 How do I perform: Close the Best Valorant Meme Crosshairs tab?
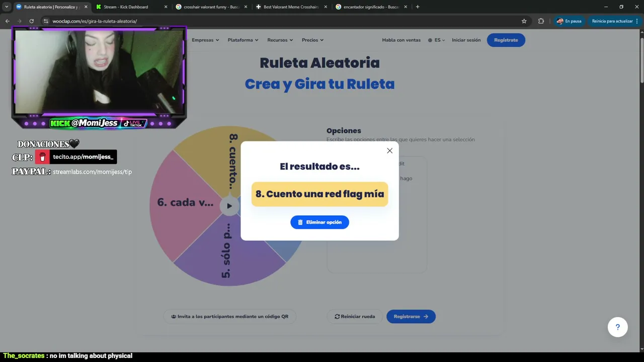click(326, 7)
